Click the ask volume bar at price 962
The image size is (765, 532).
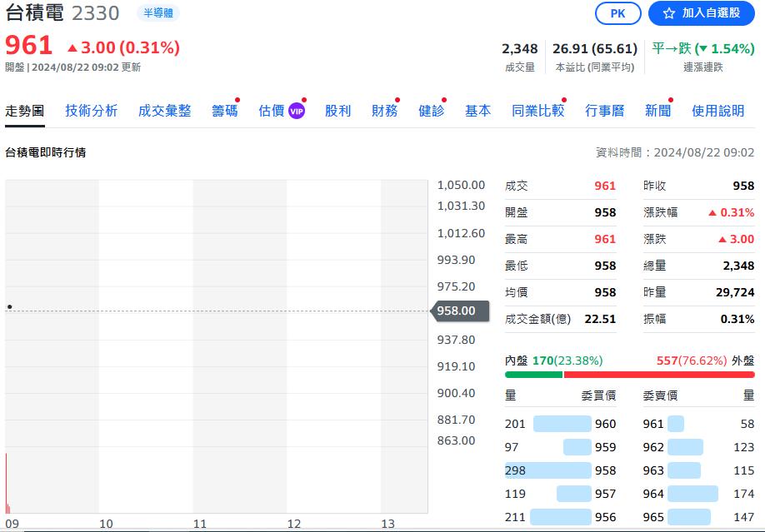(686, 447)
